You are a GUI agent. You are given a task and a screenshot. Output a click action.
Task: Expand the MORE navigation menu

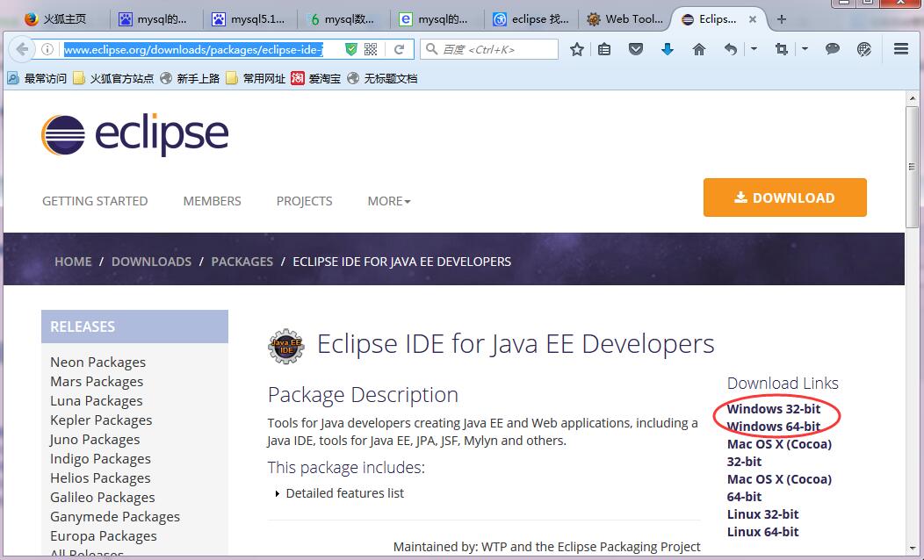tap(389, 201)
